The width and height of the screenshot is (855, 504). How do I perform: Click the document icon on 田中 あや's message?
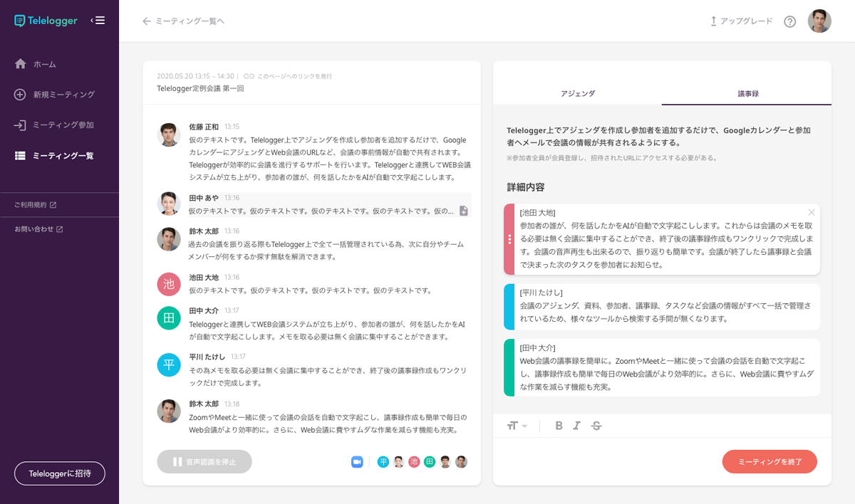click(463, 211)
